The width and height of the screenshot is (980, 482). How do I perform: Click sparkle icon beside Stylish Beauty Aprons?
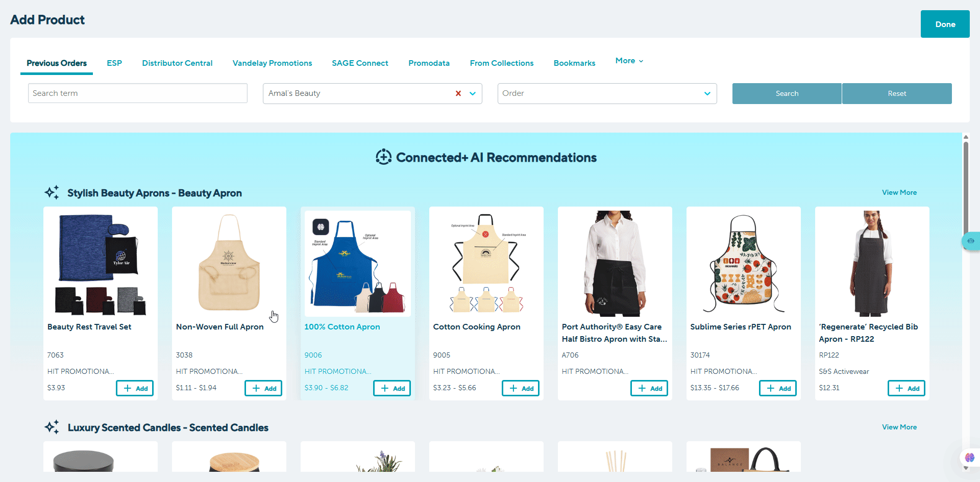(x=52, y=193)
